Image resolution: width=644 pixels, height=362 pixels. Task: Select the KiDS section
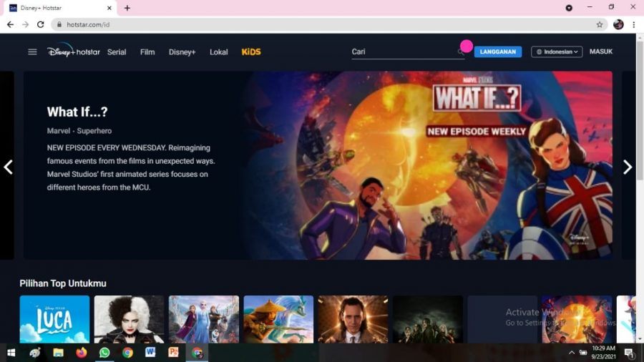click(x=251, y=52)
